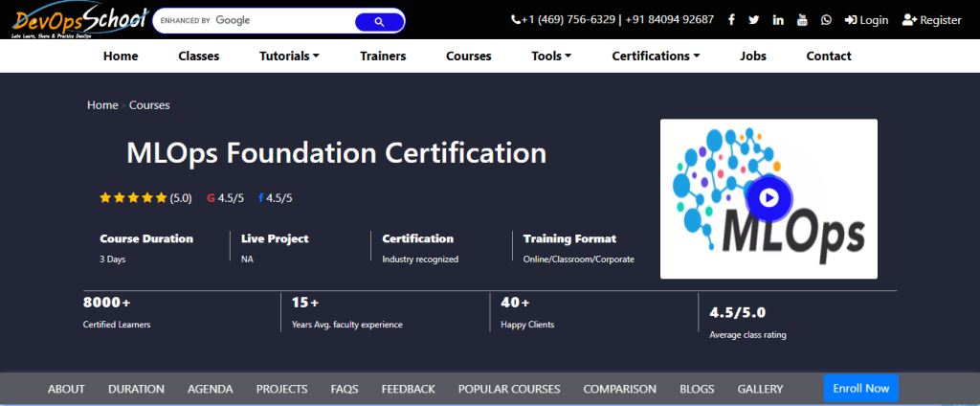Click the five-star rating stars
Screen dimensions: 980x406
[133, 198]
